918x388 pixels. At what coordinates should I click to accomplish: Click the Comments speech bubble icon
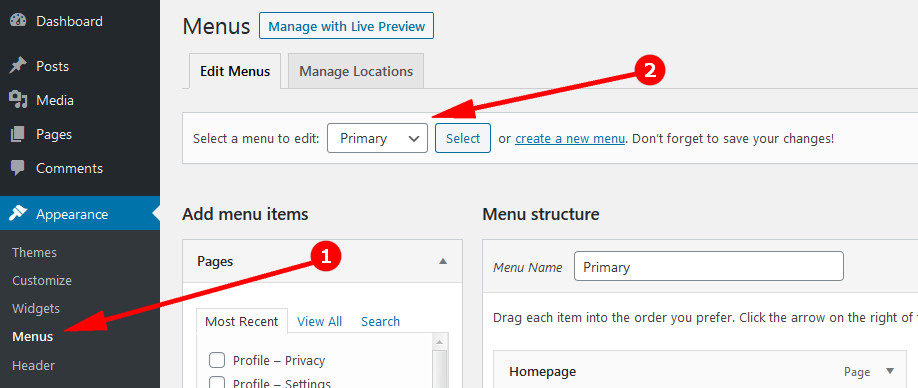tap(18, 168)
